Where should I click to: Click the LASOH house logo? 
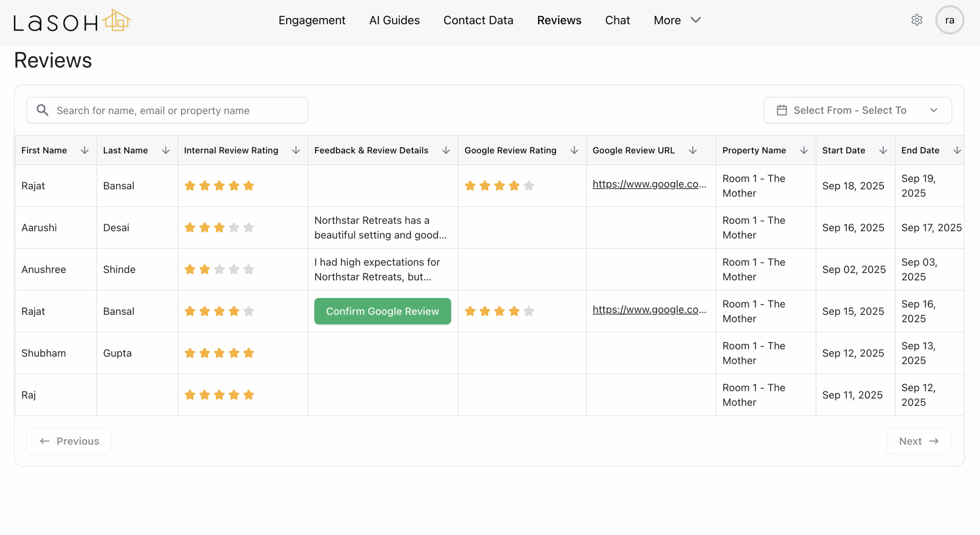pyautogui.click(x=72, y=21)
